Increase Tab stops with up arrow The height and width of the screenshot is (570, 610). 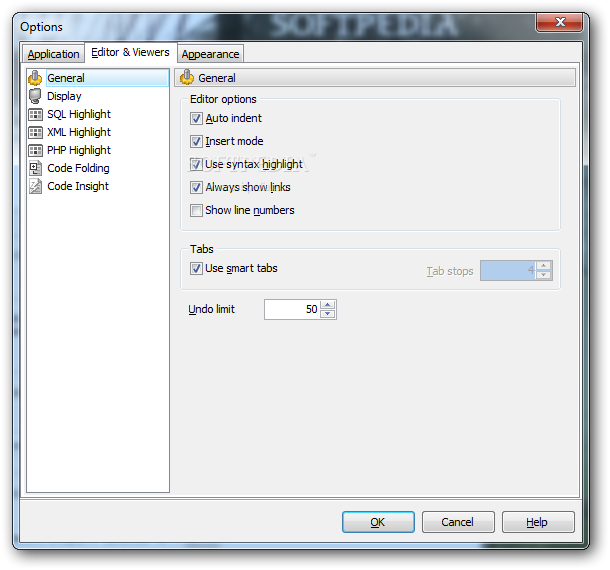[543, 266]
